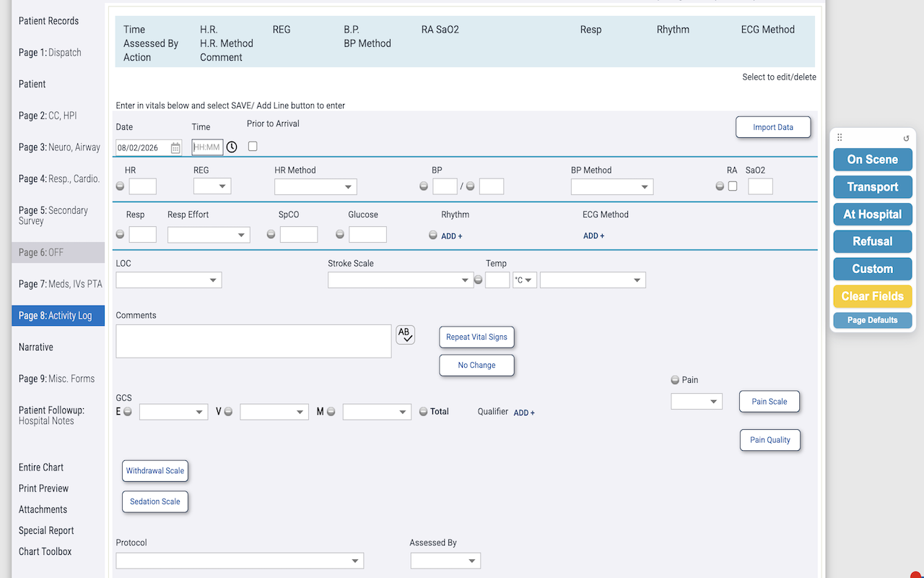Open the GCS Motor dropdown
This screenshot has height=578, width=924.
(x=377, y=412)
